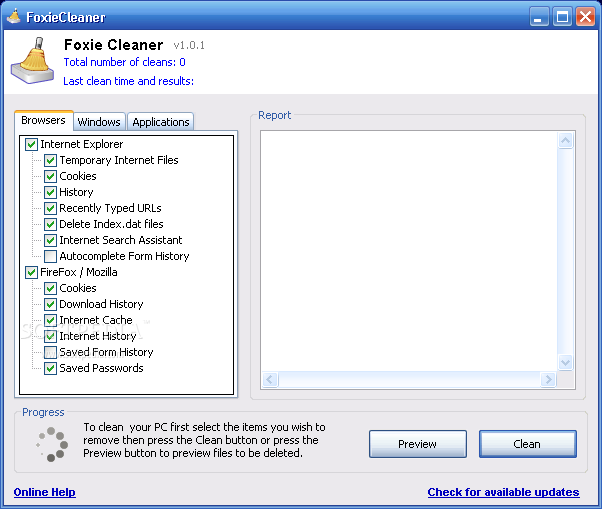Toggle Download History checkbox

point(50,304)
